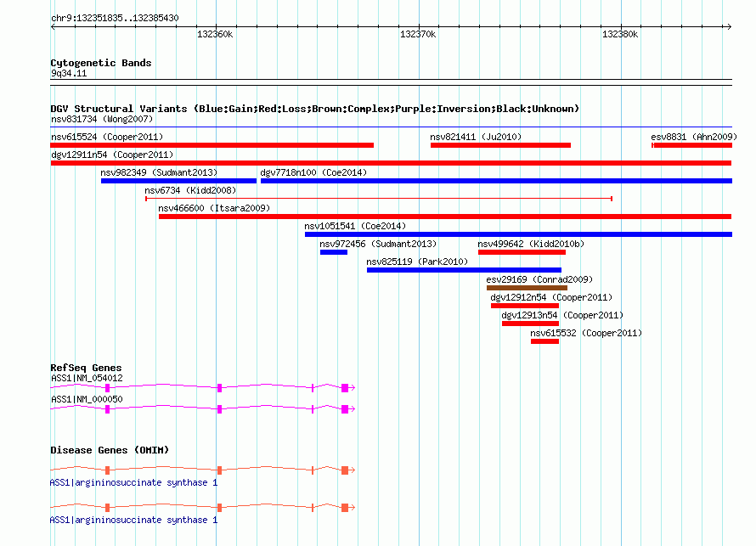Click the esv8831 (Ahn2009) variant label
The width and height of the screenshot is (756, 546).
694,137
